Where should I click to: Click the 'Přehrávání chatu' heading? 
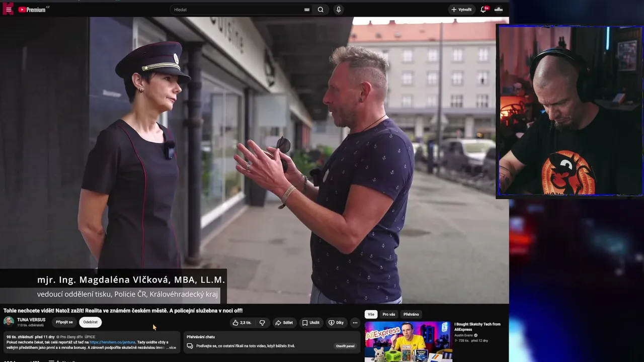(201, 337)
